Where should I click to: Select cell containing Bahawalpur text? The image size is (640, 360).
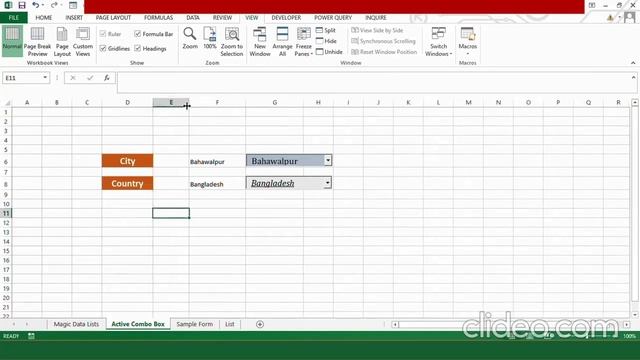pos(217,162)
